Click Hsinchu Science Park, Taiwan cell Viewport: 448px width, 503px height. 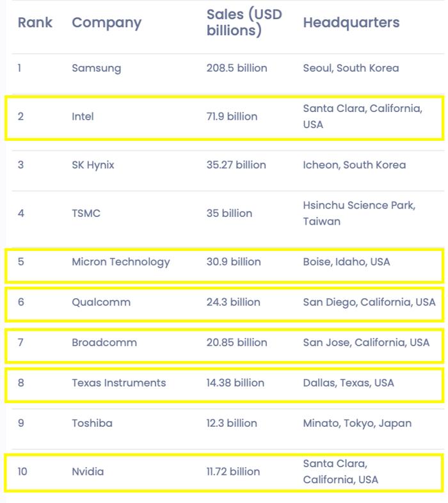(x=360, y=213)
